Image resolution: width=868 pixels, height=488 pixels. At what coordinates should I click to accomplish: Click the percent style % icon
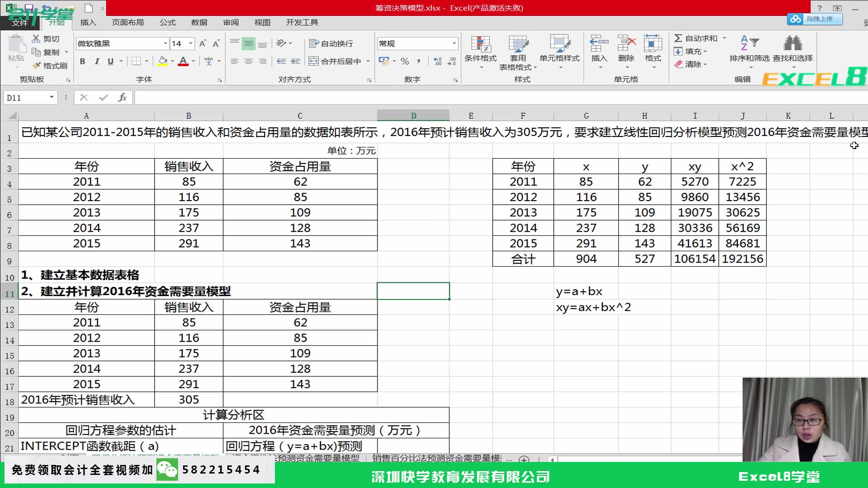point(405,61)
